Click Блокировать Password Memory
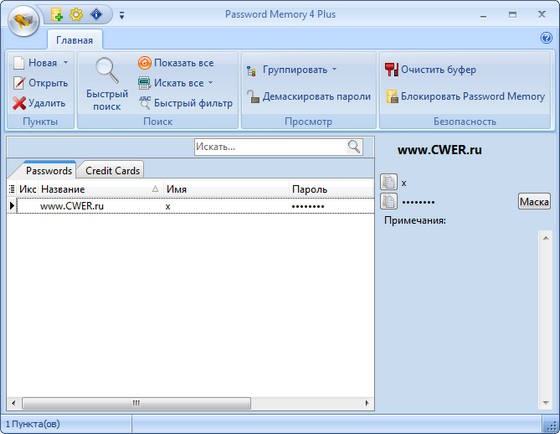Viewport: 560px width, 434px height. click(x=465, y=96)
